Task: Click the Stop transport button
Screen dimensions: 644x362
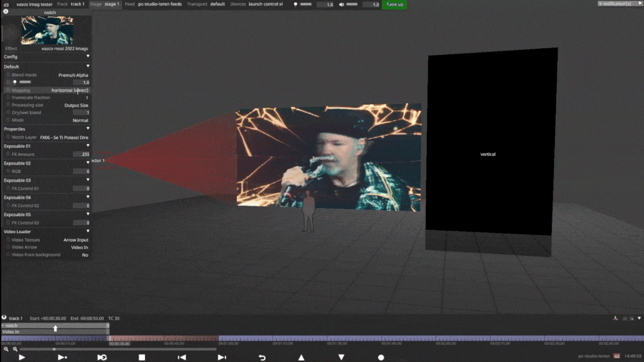Action: [x=142, y=357]
